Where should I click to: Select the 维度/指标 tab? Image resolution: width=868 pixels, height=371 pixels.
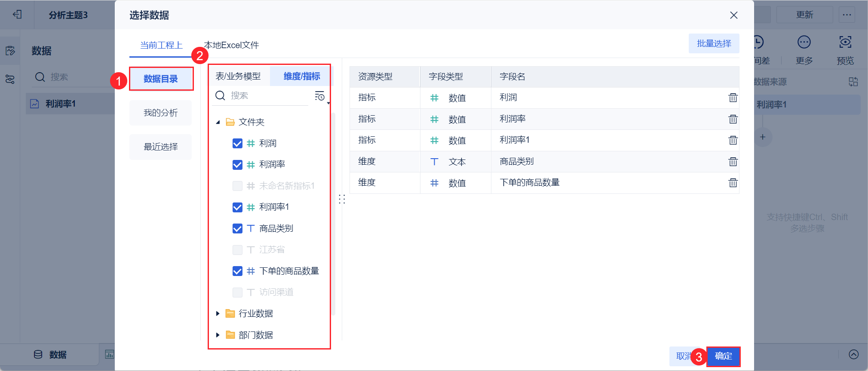302,76
